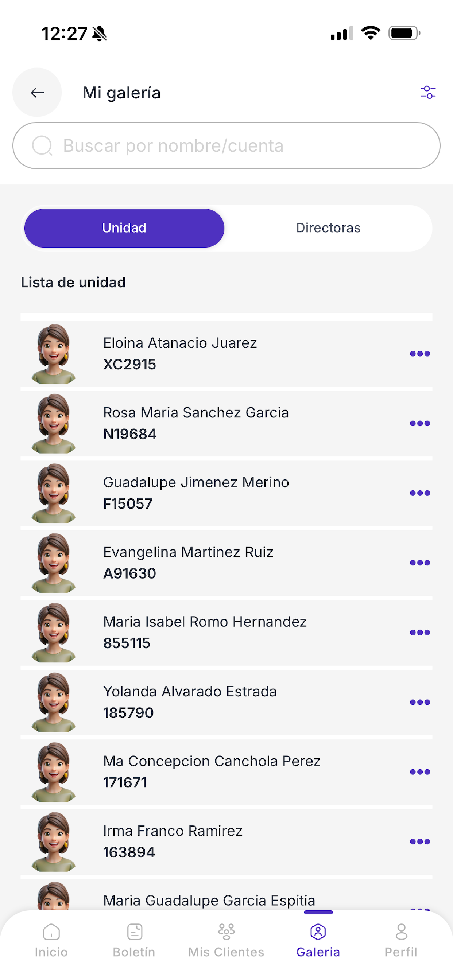Open the Boletín tab icon
This screenshot has height=980, width=453.
pyautogui.click(x=134, y=932)
